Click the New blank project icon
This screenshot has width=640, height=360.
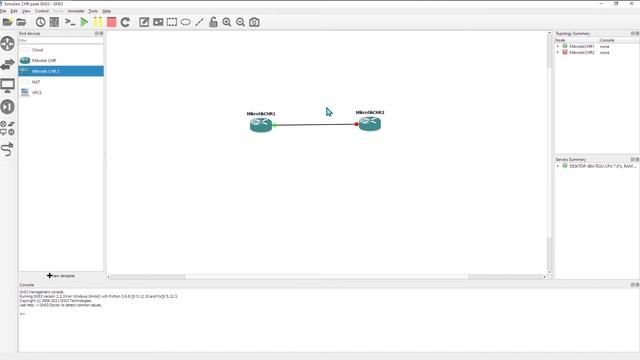(x=7, y=22)
